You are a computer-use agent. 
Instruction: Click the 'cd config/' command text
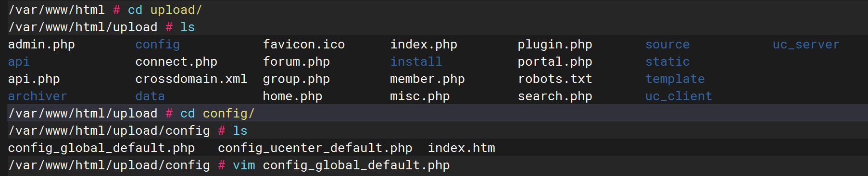[217, 114]
